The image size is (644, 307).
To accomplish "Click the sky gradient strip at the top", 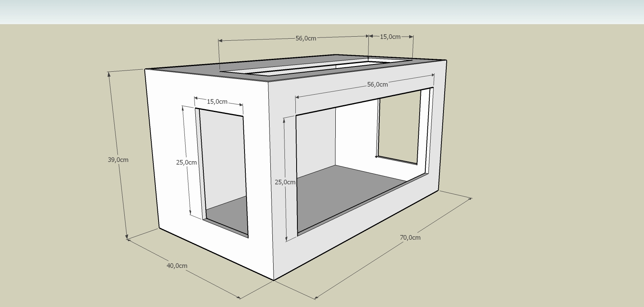I will 322,11.
